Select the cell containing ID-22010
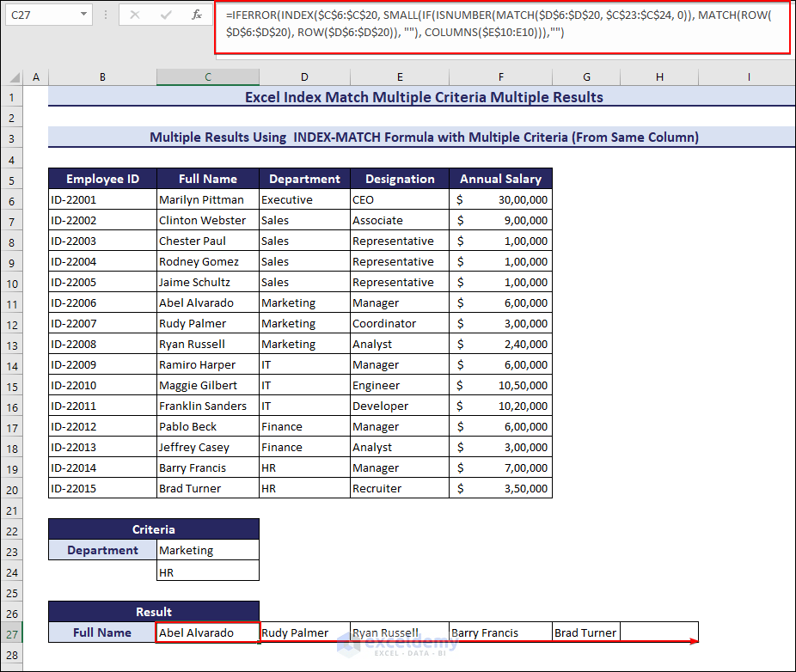The width and height of the screenshot is (796, 672). click(102, 385)
